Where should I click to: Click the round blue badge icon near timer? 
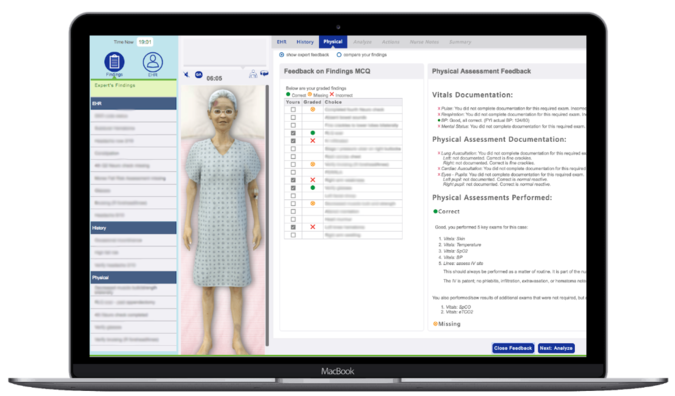click(x=198, y=74)
